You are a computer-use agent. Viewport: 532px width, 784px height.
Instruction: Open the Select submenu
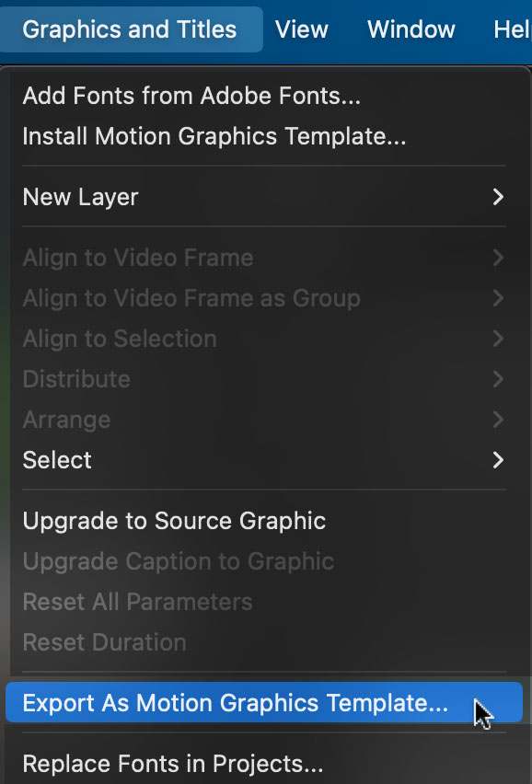coord(263,460)
